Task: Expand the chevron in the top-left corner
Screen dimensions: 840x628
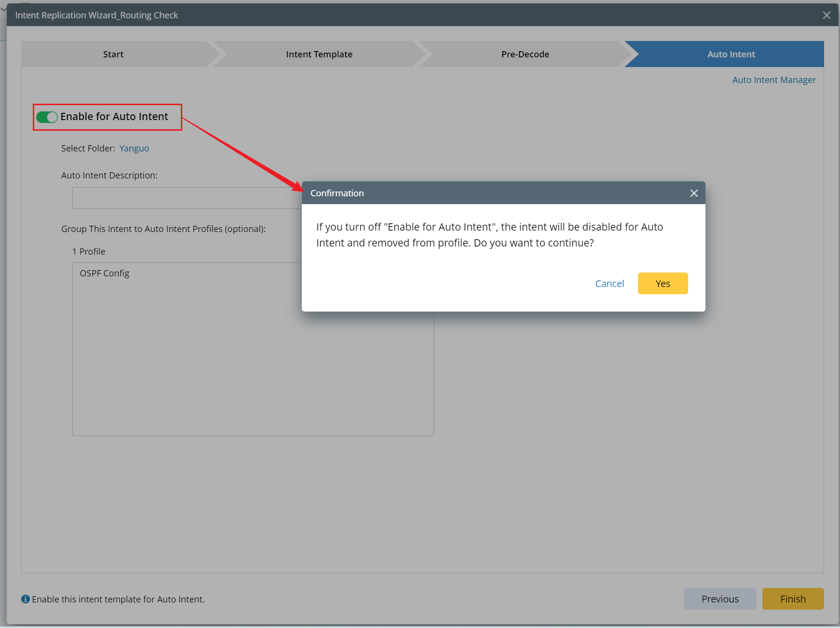Action: pos(3,8)
